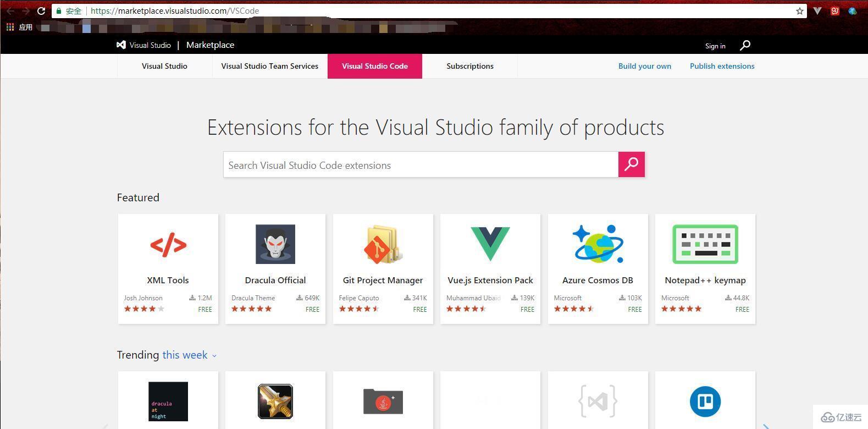Open the XML Tools extension icon
The height and width of the screenshot is (429, 868).
click(x=168, y=245)
